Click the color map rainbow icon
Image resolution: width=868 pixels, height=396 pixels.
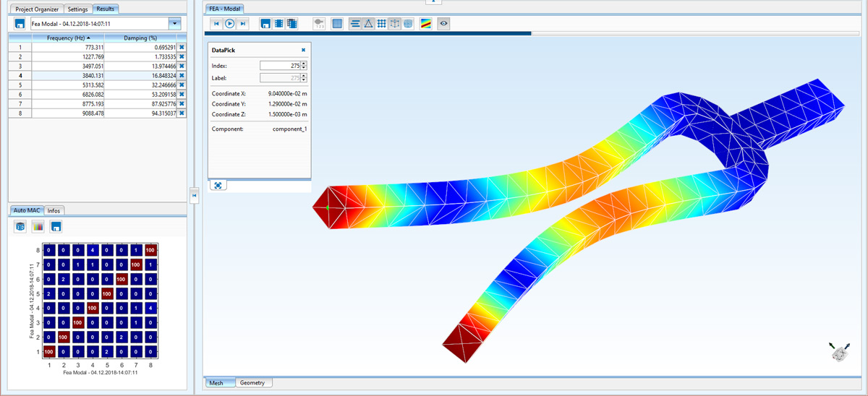(426, 24)
